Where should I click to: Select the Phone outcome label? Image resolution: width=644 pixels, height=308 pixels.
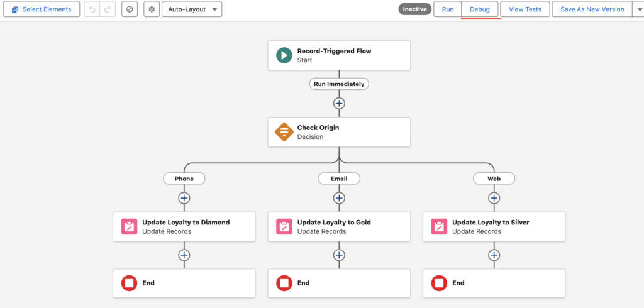click(x=184, y=179)
